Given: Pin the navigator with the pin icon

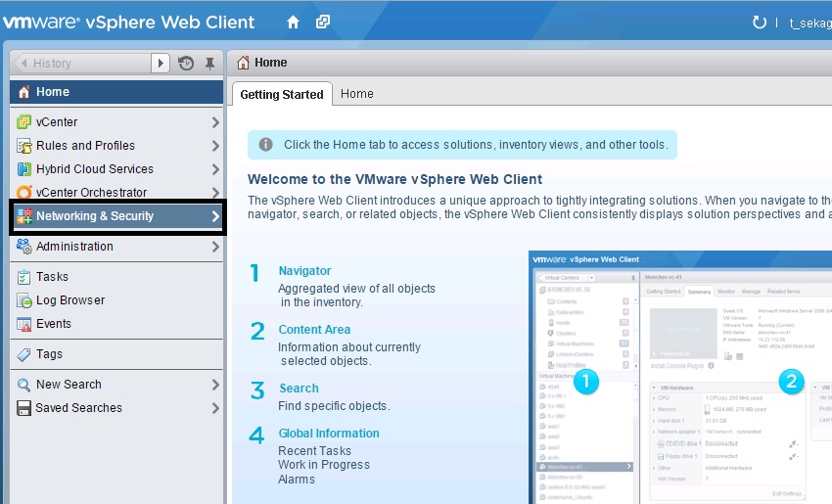Looking at the screenshot, I should point(209,64).
